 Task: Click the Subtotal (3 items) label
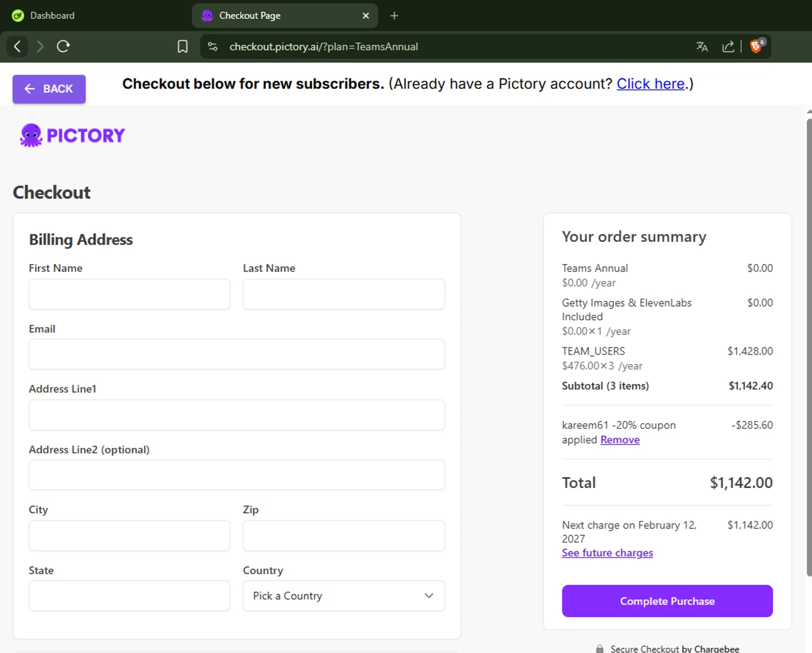click(x=605, y=386)
